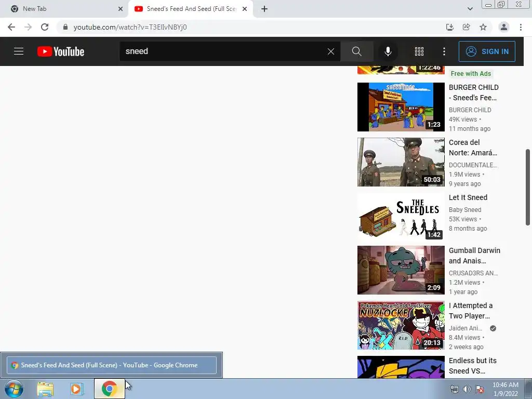Open Endless but its Sneed VS... title
The image size is (532, 399).
pos(473,366)
